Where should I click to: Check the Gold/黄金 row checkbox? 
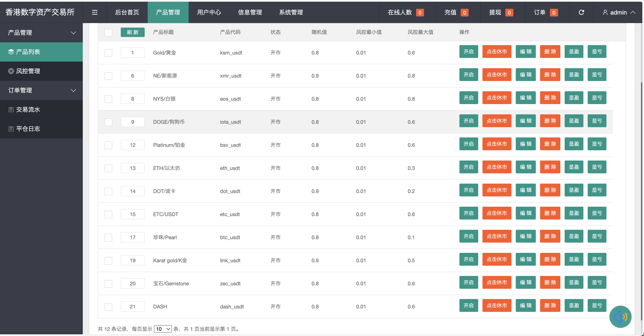tap(108, 53)
